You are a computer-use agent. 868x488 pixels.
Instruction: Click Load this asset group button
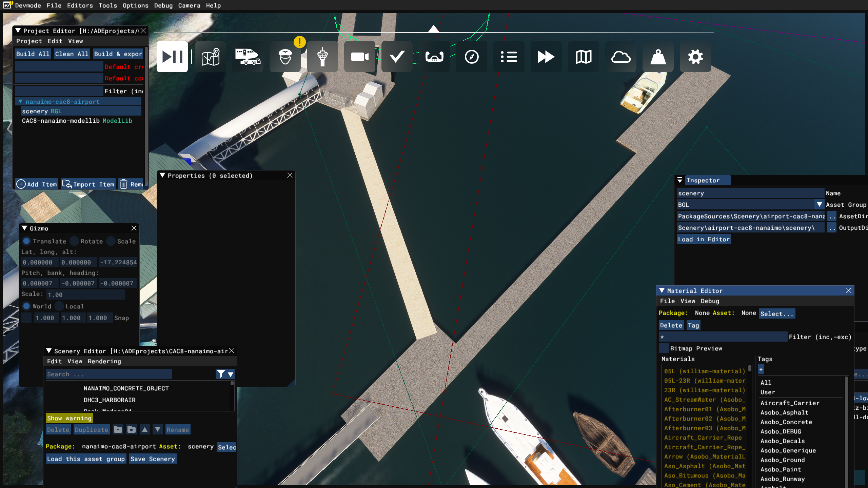tap(86, 459)
